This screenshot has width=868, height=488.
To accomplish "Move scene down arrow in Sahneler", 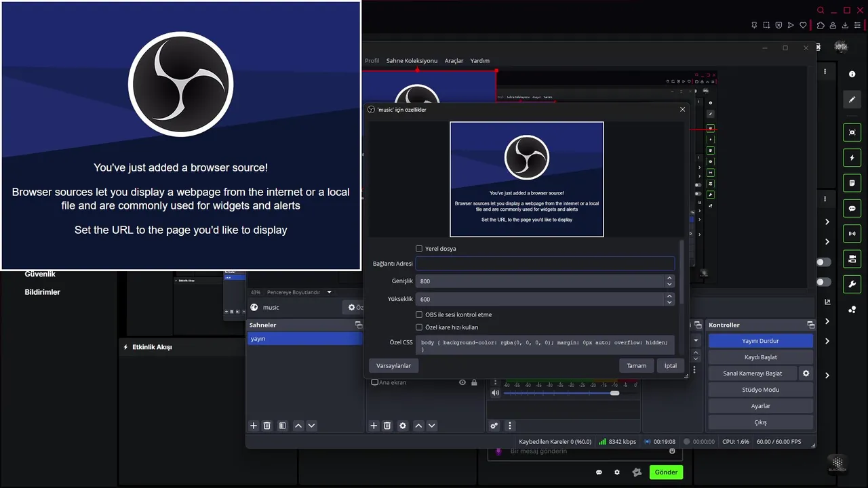I will [x=312, y=426].
